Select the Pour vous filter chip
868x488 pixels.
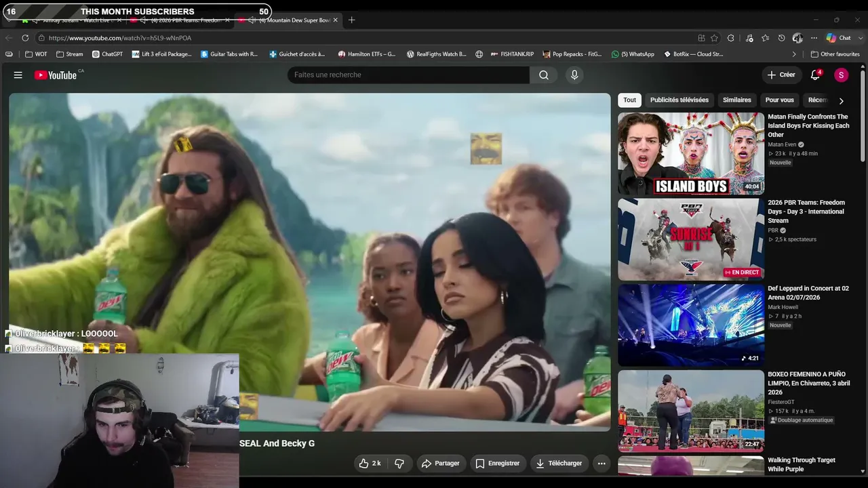pyautogui.click(x=780, y=100)
